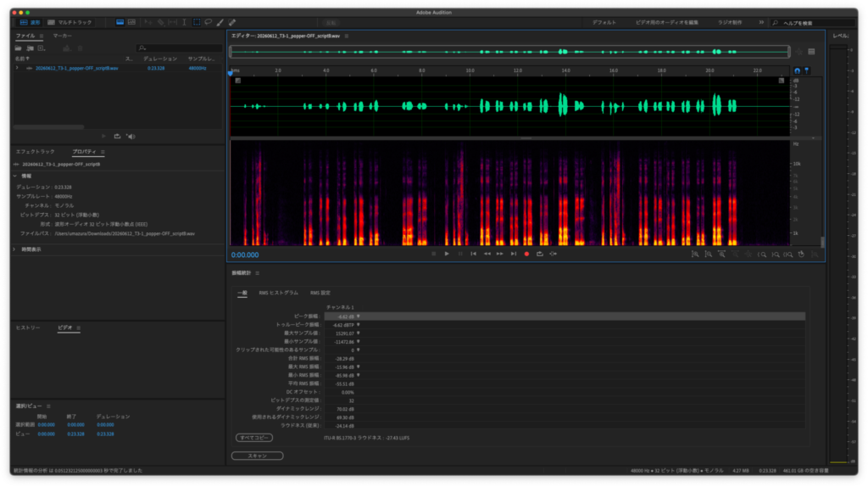Click the search field in the Files panel
Viewport: 868px width, 487px height.
pyautogui.click(x=179, y=48)
